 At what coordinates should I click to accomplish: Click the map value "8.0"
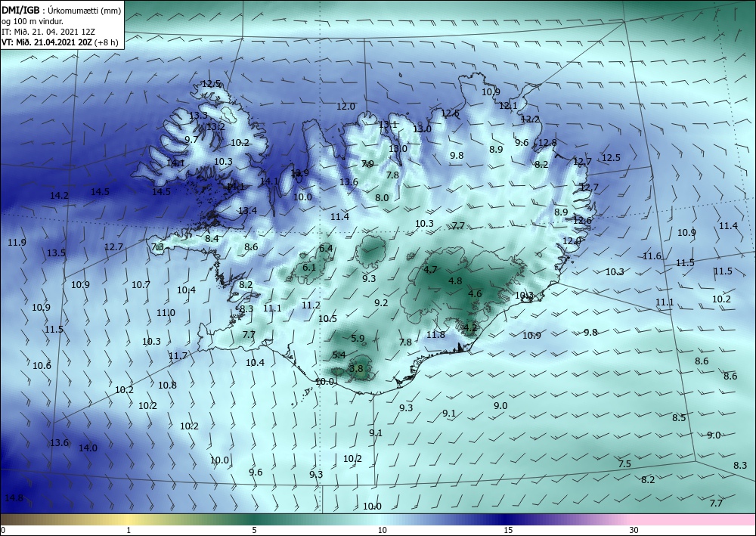[x=382, y=197]
